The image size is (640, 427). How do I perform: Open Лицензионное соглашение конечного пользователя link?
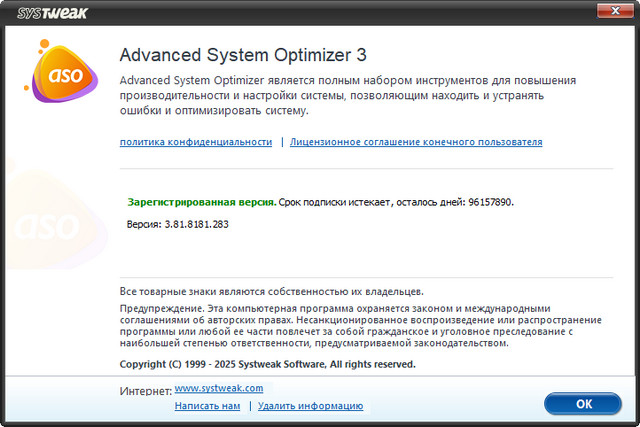416,143
